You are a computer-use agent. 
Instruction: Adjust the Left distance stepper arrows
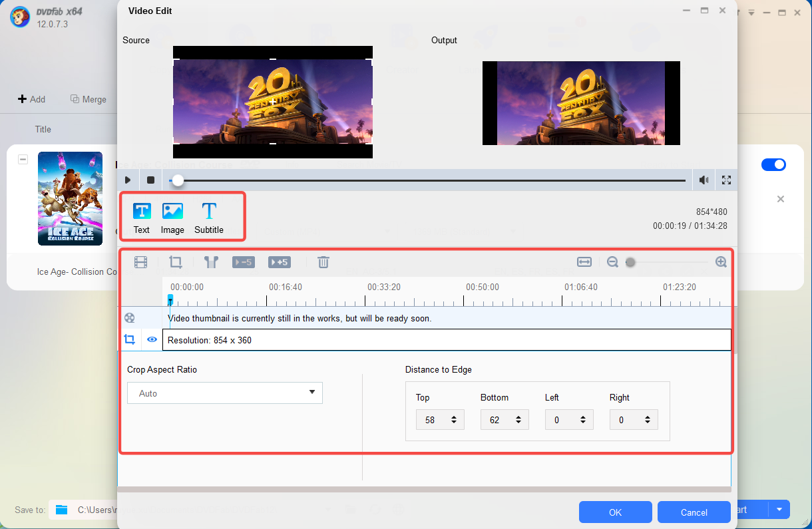tap(583, 420)
